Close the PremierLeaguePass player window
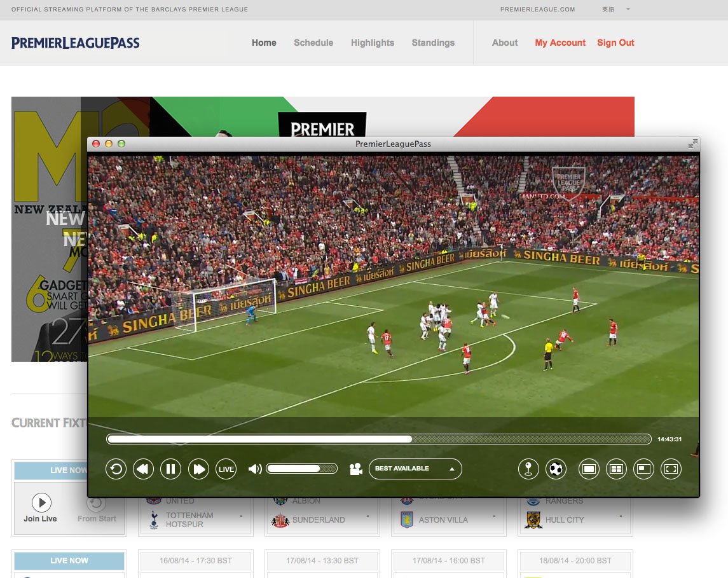 (96, 144)
